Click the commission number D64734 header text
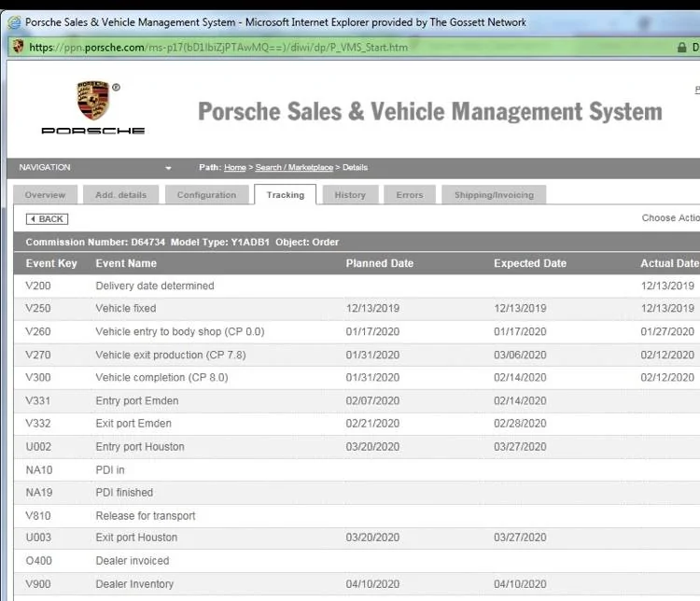700x601 pixels. [x=95, y=242]
